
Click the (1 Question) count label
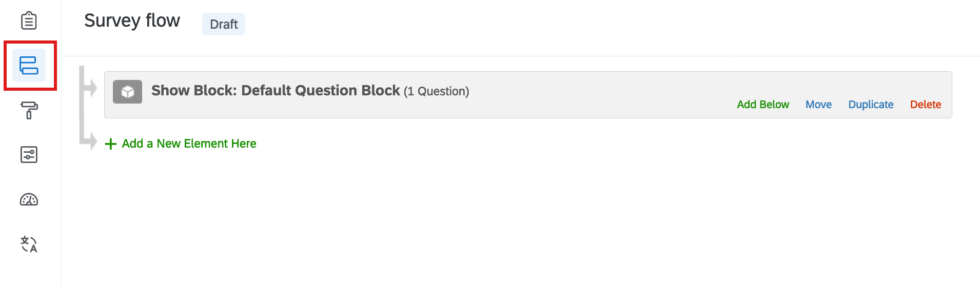(436, 91)
